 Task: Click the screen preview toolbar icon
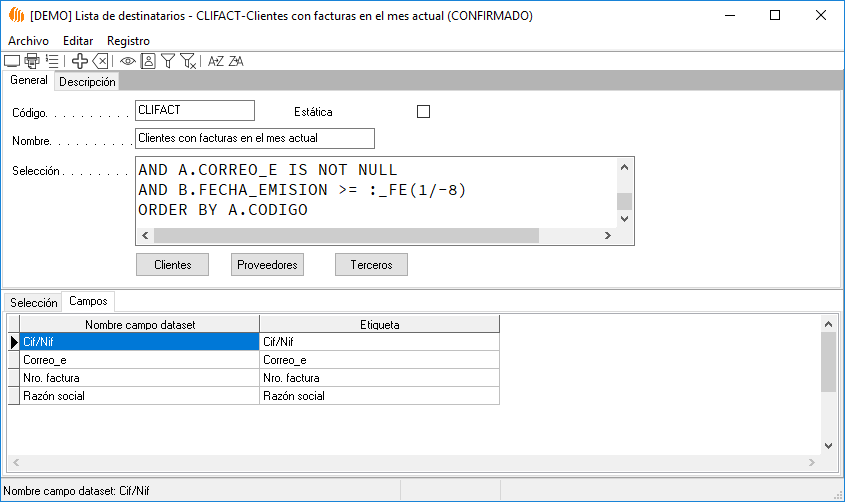tap(12, 61)
